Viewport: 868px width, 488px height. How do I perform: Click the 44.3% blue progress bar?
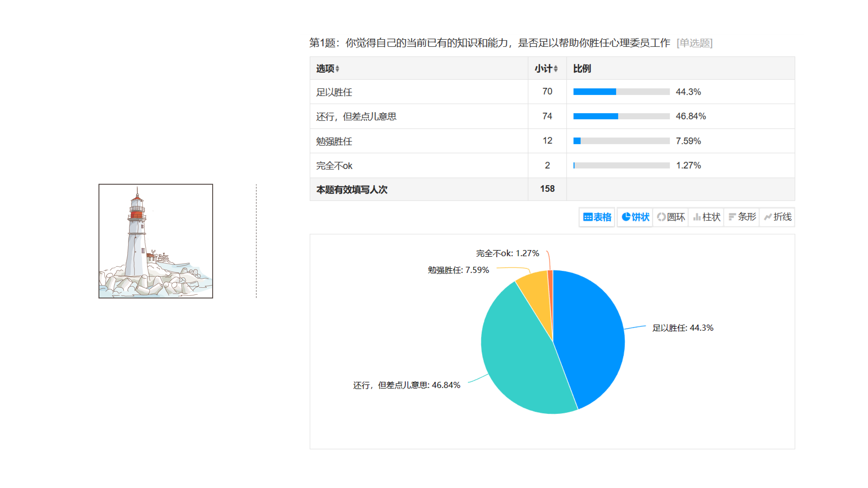[594, 92]
